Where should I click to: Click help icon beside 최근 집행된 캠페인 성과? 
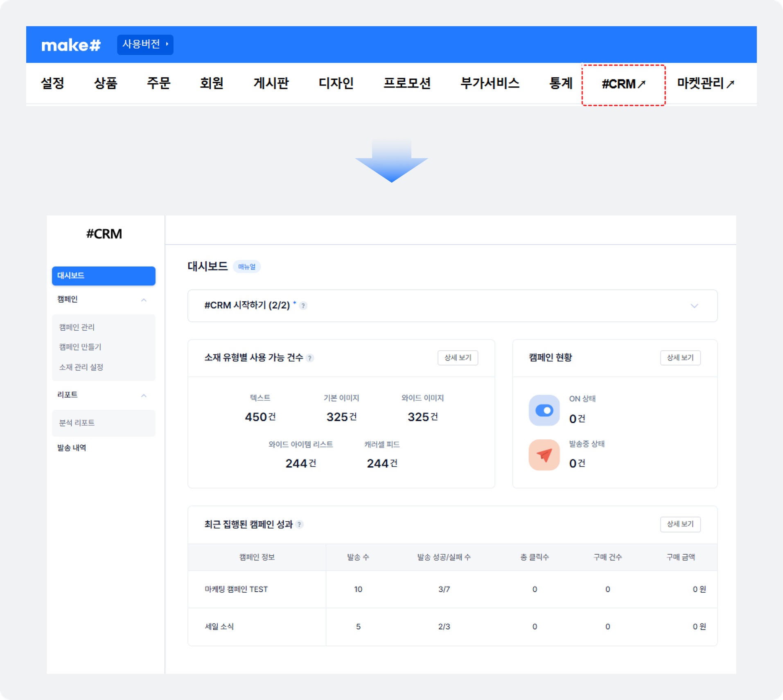tap(300, 524)
